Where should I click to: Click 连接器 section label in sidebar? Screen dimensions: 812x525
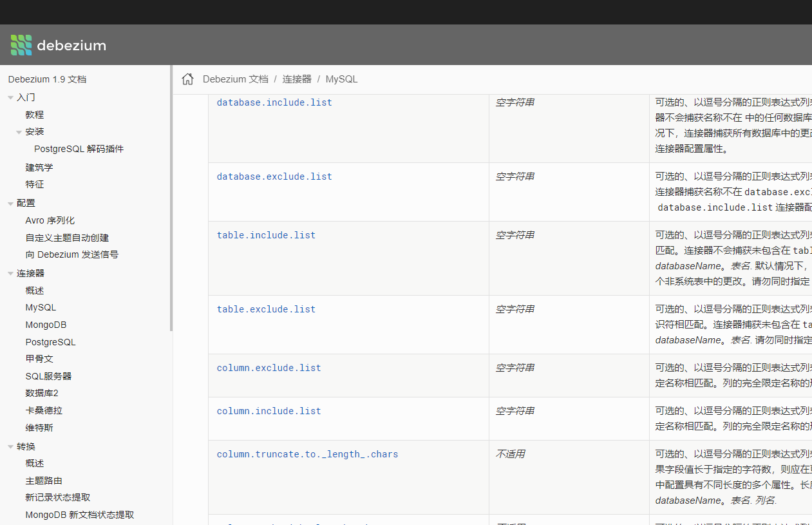tap(31, 273)
